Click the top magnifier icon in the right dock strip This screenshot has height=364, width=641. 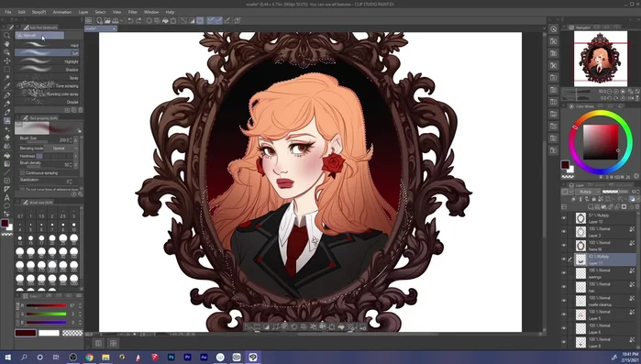pyautogui.click(x=553, y=29)
